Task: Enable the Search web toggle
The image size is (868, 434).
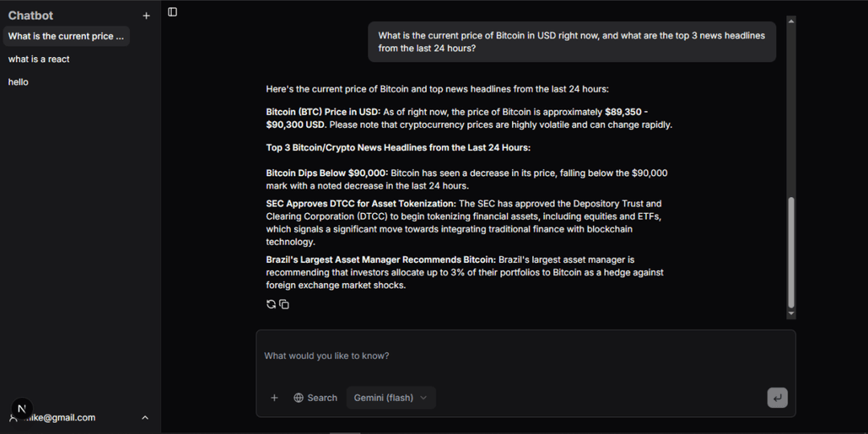Action: point(315,398)
